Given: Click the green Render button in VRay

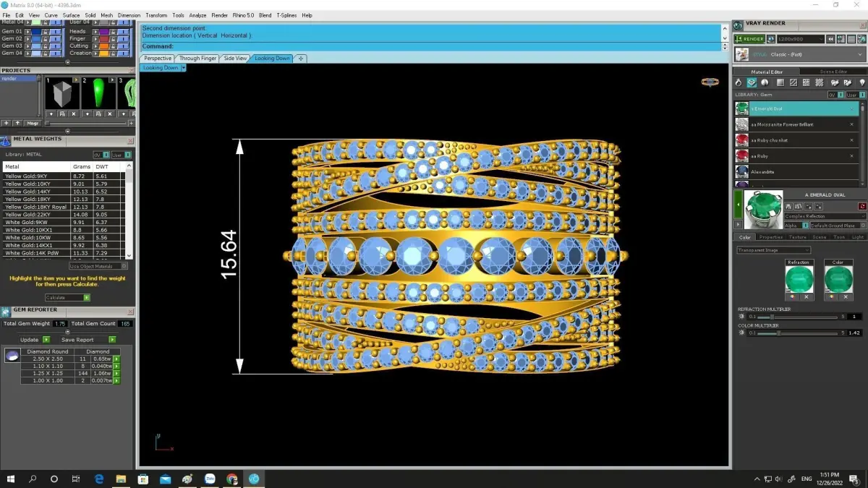Looking at the screenshot, I should (749, 39).
